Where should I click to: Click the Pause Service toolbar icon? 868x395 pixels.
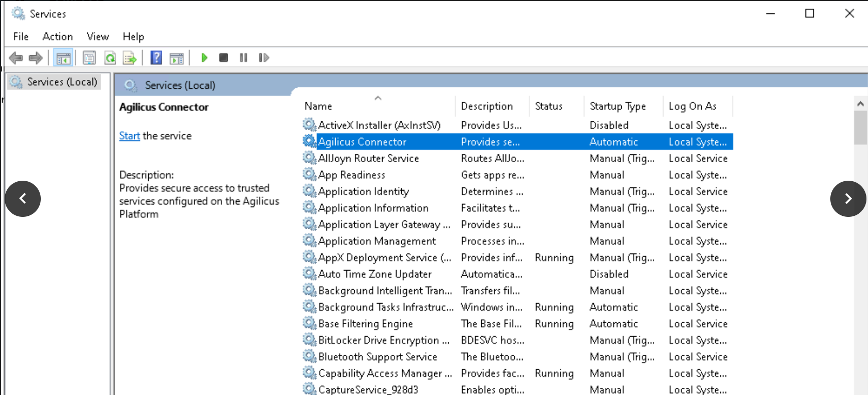[x=244, y=58]
